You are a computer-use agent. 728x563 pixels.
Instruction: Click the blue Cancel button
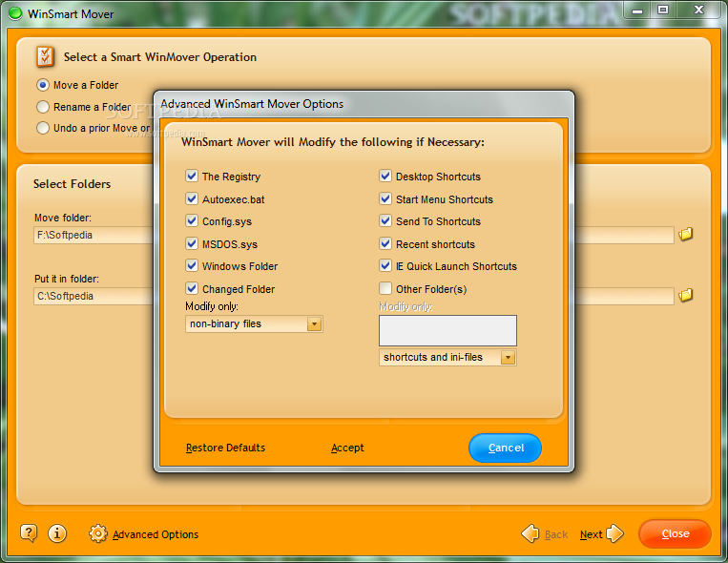click(x=505, y=448)
